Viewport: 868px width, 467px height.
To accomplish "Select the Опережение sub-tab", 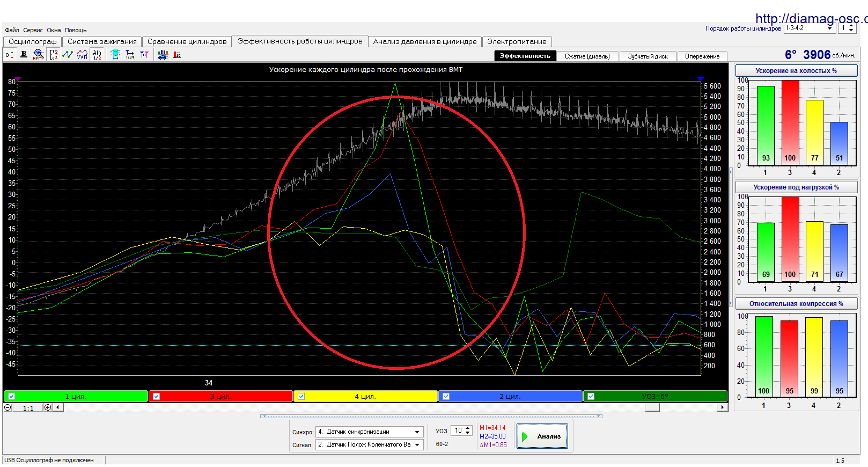I will (x=702, y=56).
